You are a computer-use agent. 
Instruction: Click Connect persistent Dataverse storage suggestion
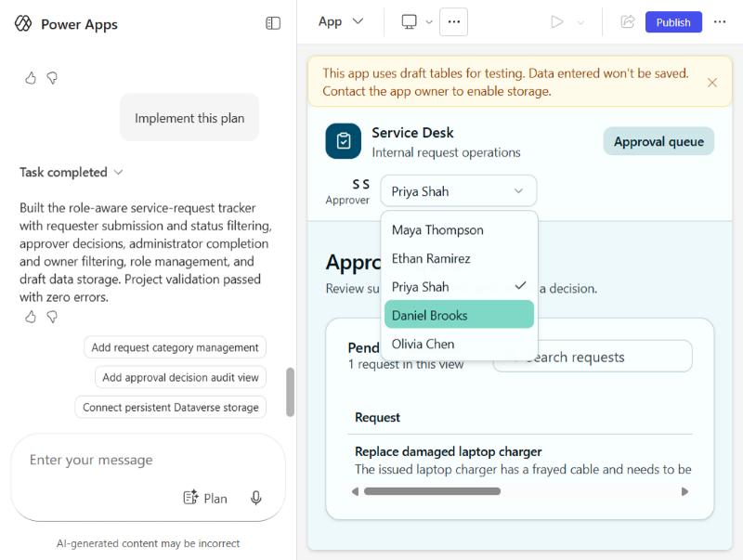[171, 407]
